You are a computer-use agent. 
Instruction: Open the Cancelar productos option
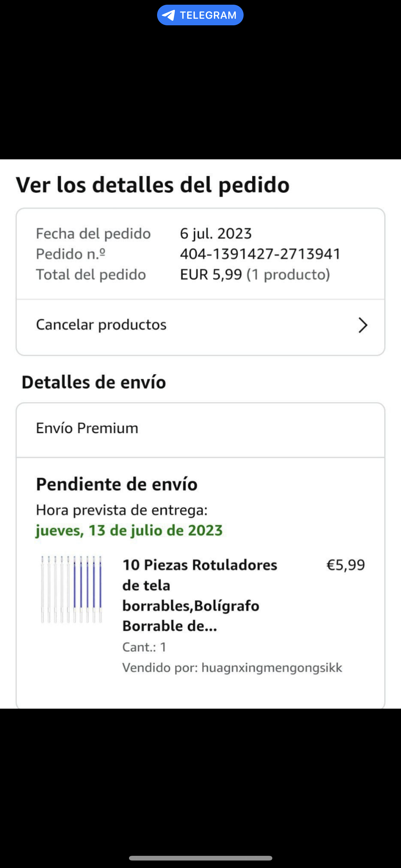coord(101,325)
